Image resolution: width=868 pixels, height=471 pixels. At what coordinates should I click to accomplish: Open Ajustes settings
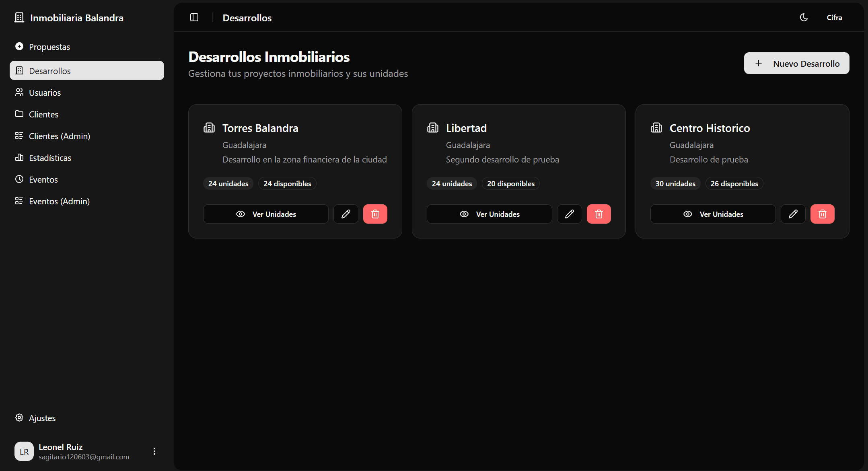42,418
